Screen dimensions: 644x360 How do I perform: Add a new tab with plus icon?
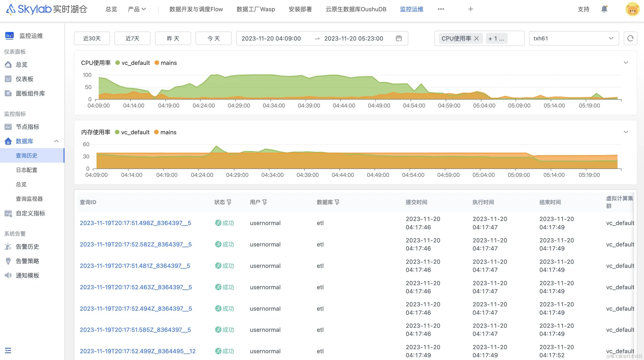click(470, 9)
